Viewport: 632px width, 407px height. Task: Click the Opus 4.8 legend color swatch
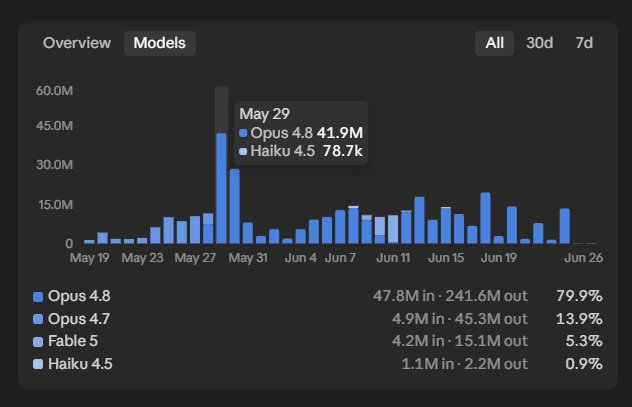coord(38,297)
